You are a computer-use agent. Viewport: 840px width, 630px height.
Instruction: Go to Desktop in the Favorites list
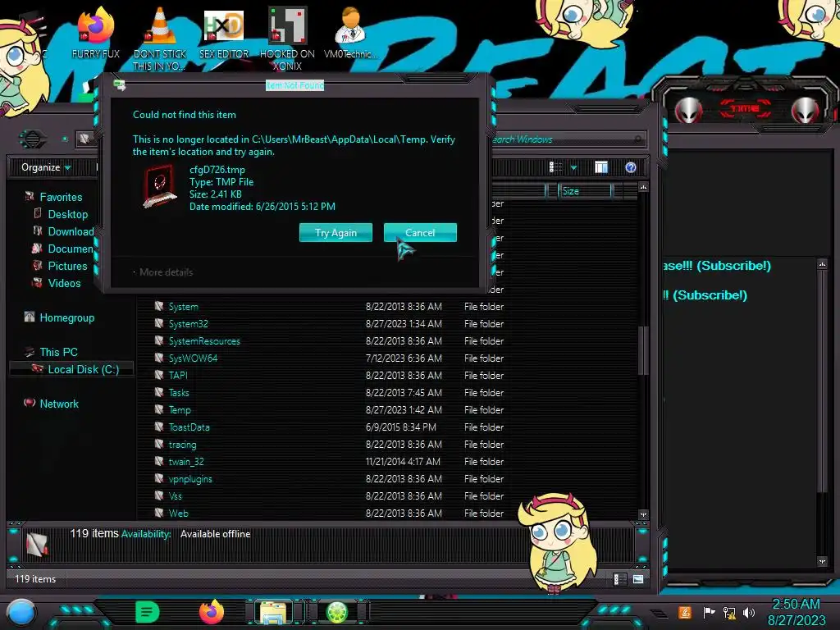tap(67, 214)
